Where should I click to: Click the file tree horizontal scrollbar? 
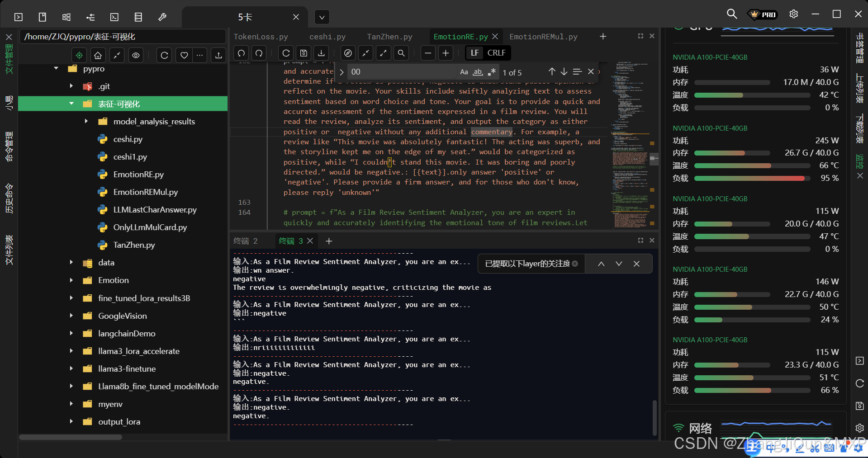click(x=71, y=437)
